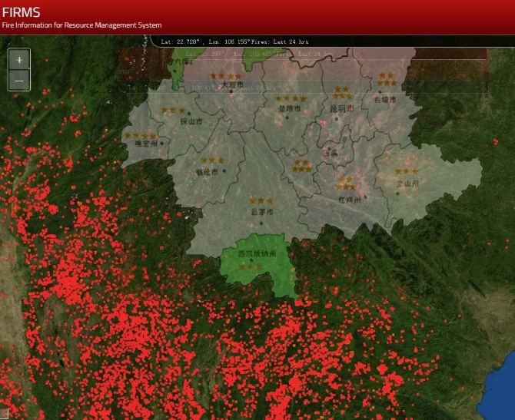Click the 玉溪 city label
Screen dimensions: 515x420
point(331,152)
